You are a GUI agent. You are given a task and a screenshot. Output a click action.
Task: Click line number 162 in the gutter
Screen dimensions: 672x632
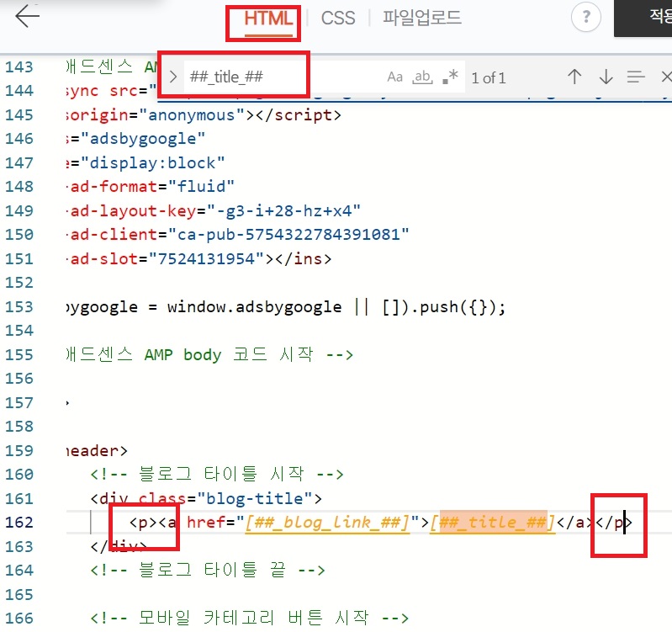19,523
